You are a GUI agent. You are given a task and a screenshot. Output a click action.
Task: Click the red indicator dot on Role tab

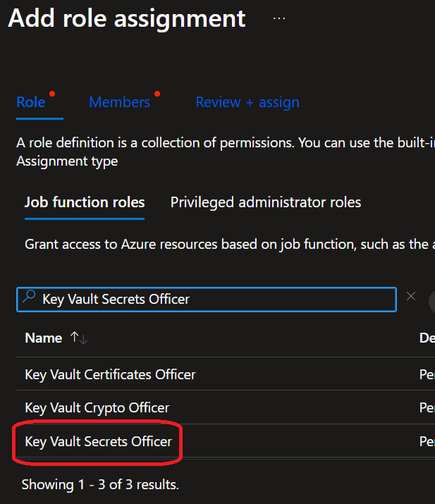[x=52, y=94]
